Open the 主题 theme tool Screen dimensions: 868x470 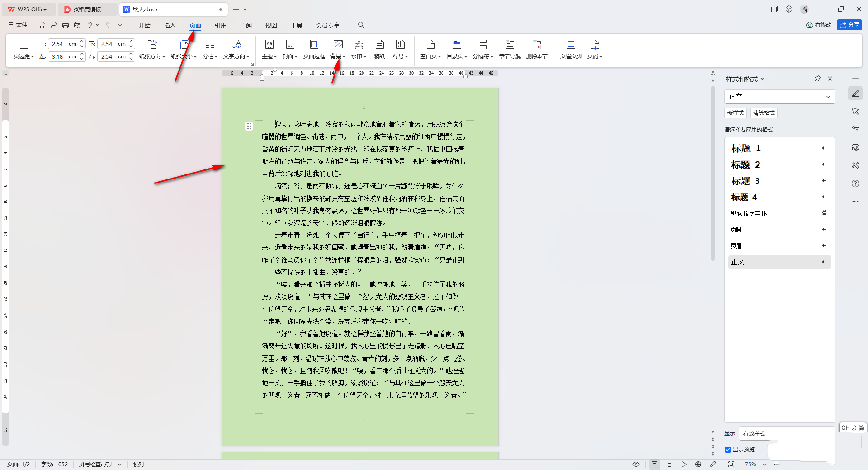pyautogui.click(x=269, y=49)
